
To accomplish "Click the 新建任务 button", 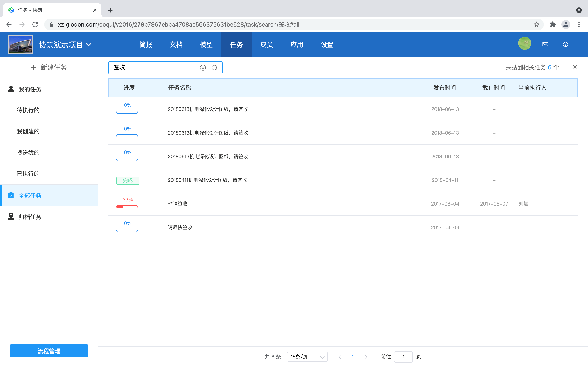I will pos(49,67).
